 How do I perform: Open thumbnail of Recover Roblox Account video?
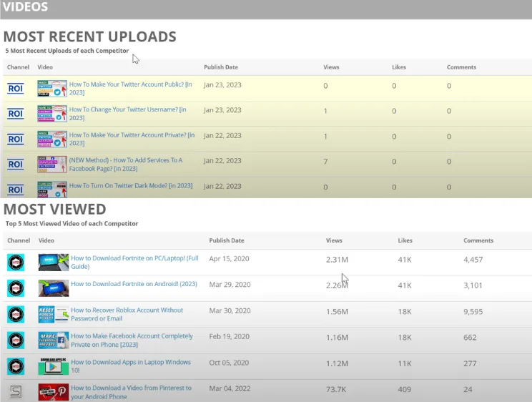point(54,315)
